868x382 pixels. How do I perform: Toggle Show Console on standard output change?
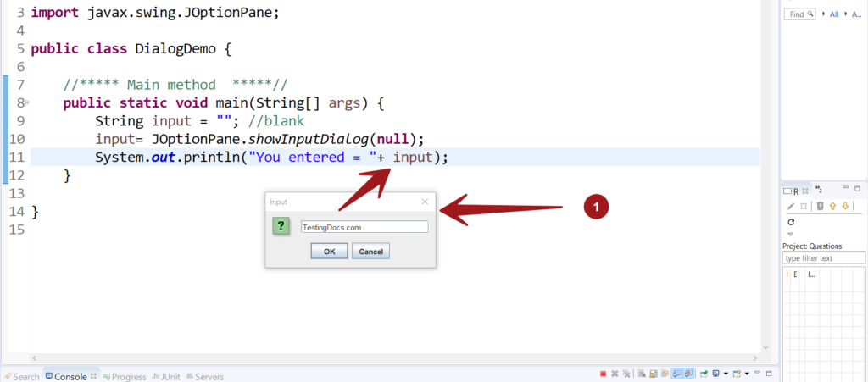coord(677,374)
